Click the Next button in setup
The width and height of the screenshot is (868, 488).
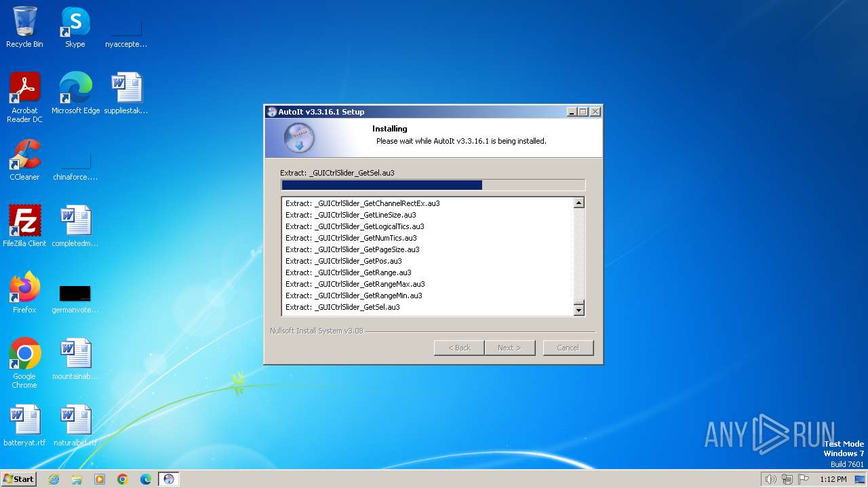point(510,348)
